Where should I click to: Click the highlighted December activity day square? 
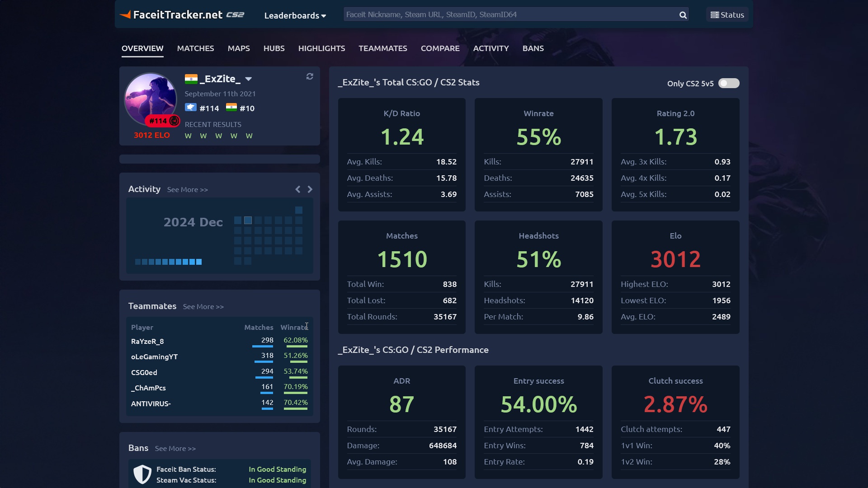tap(248, 221)
